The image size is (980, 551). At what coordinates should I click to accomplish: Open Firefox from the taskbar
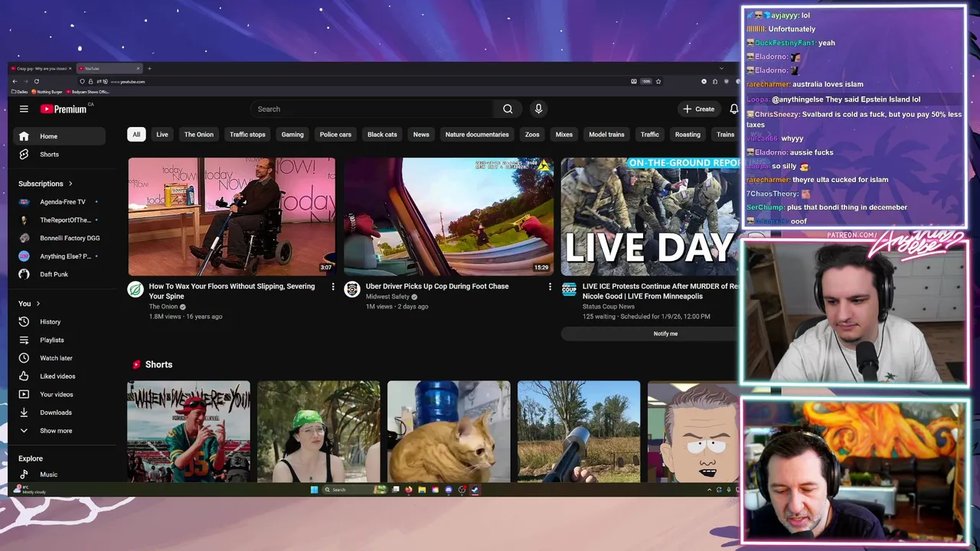pos(409,490)
